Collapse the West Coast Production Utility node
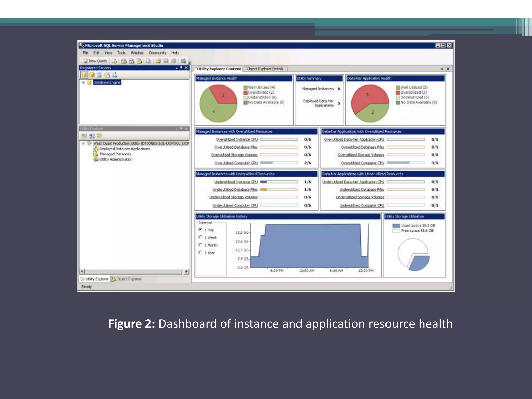The width and height of the screenshot is (532, 399). [x=83, y=143]
